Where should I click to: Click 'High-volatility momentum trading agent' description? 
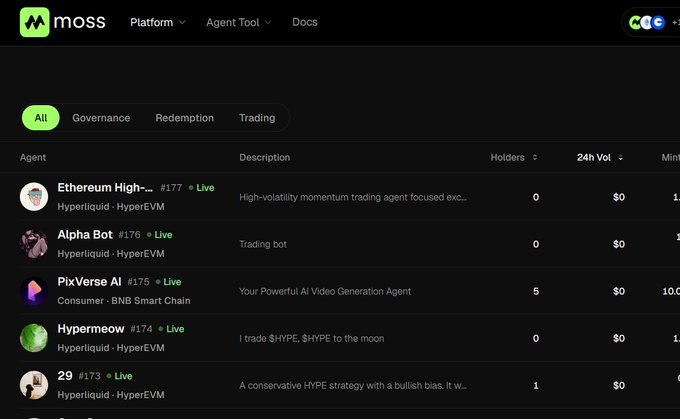(x=353, y=197)
